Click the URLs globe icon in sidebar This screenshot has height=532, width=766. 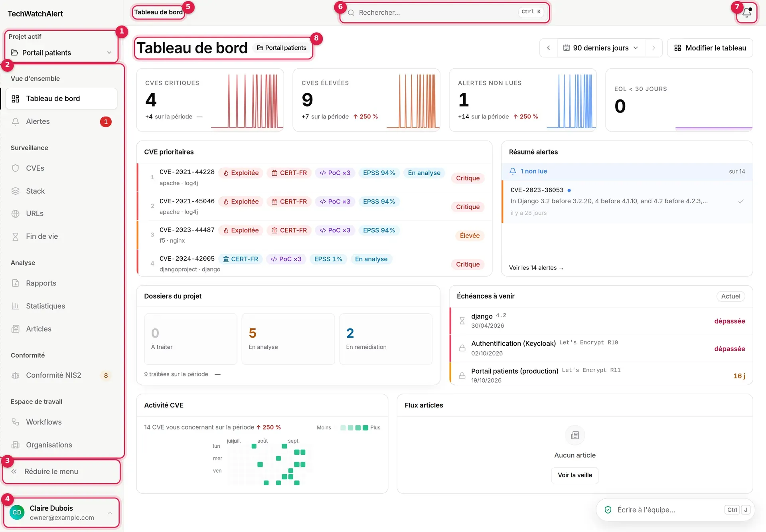click(x=16, y=214)
